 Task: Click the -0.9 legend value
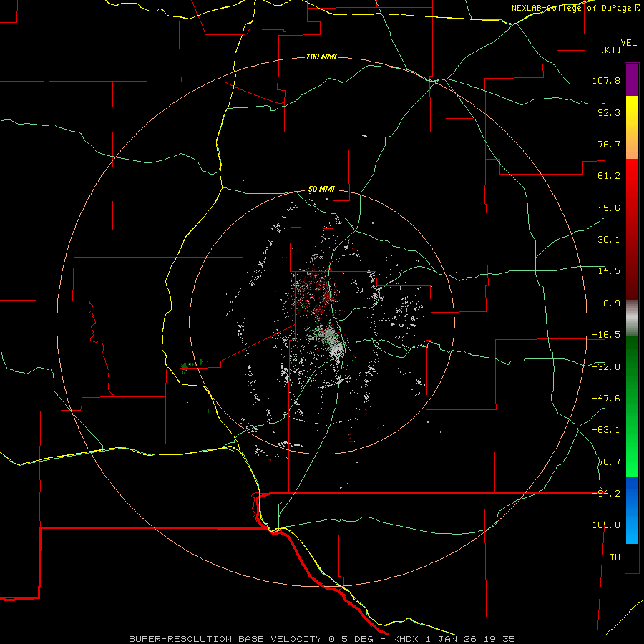point(609,303)
